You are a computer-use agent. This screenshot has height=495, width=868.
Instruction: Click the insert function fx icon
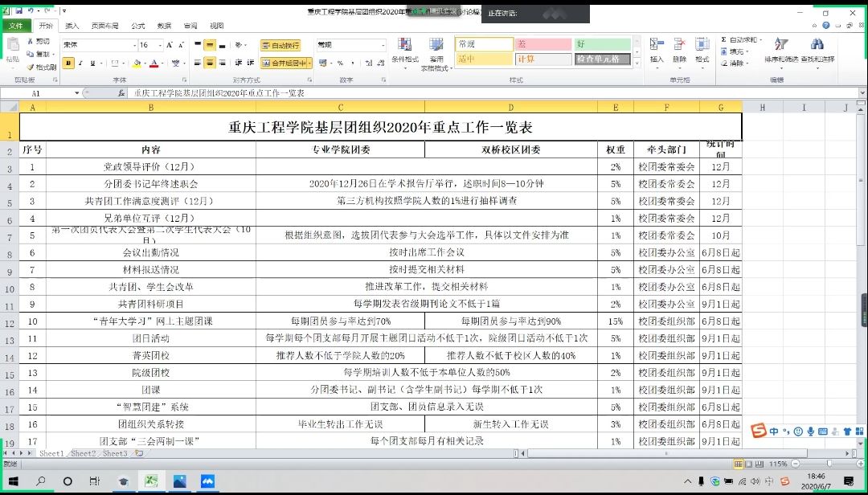121,93
